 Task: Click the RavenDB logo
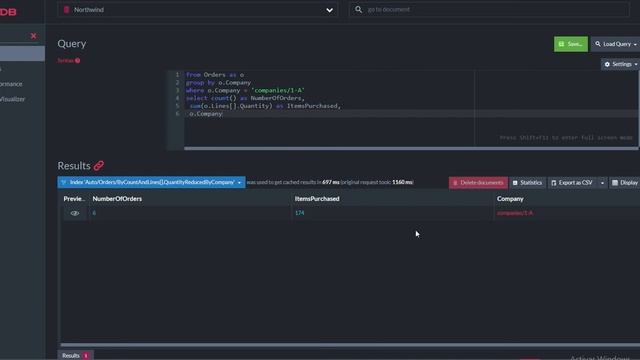point(8,12)
